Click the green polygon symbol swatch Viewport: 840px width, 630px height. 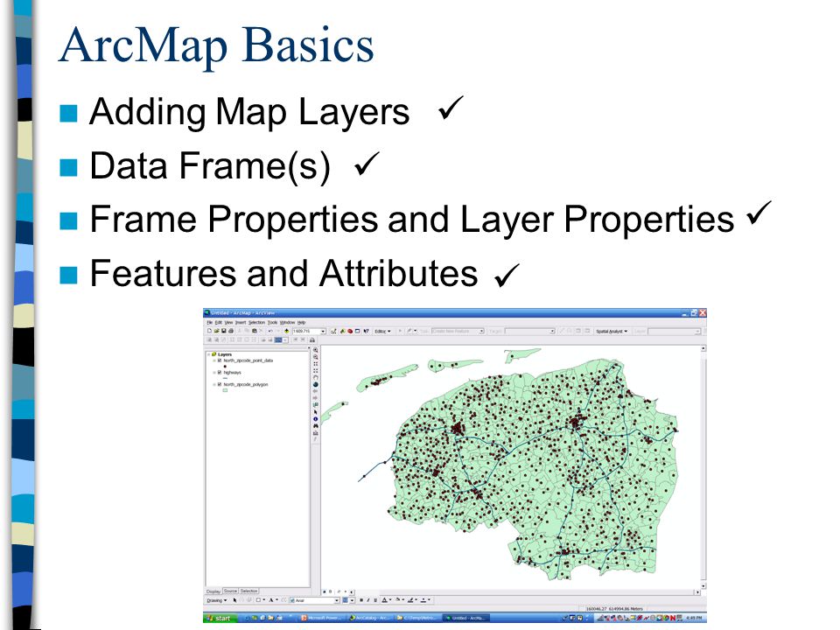click(x=225, y=390)
